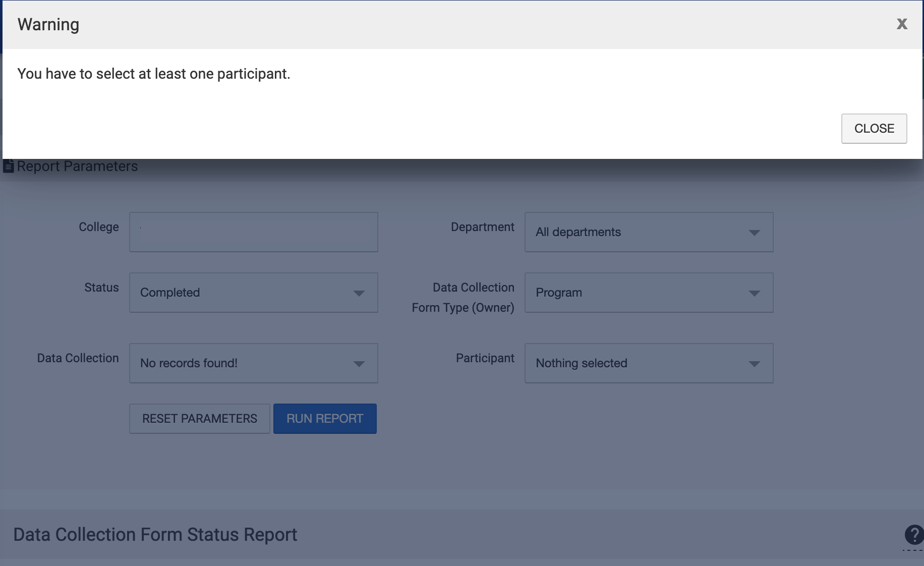Click the College input field
This screenshot has width=924, height=566.
pyautogui.click(x=254, y=232)
